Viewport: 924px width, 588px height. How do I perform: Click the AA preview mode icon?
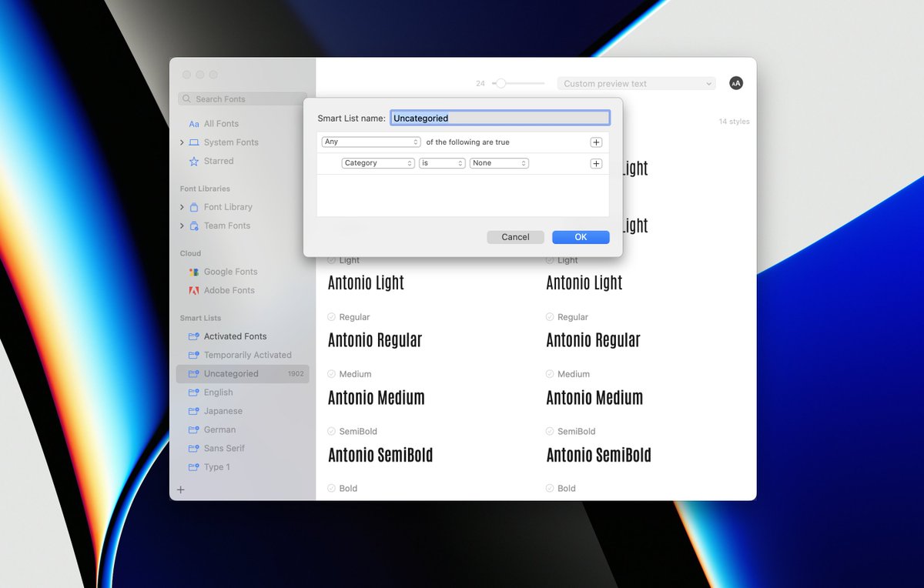[736, 83]
